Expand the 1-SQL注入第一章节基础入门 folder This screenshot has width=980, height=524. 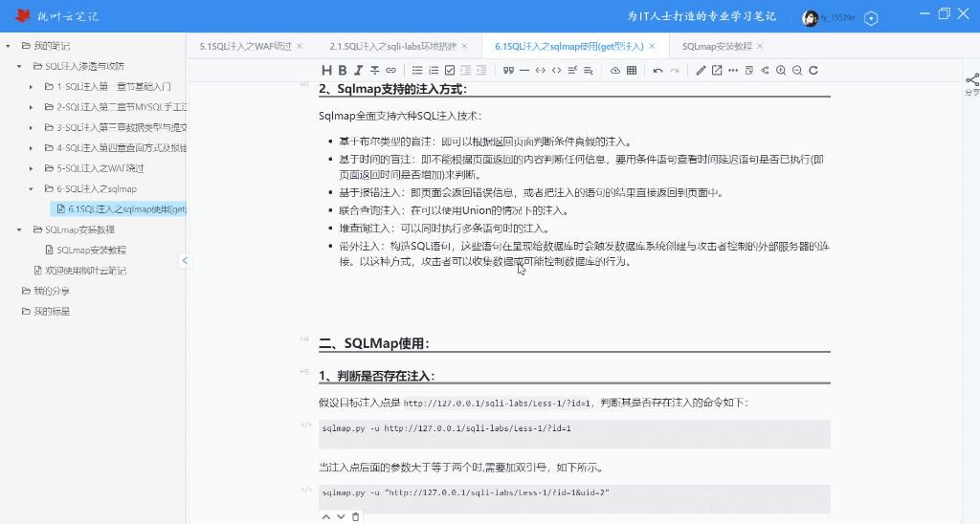pyautogui.click(x=32, y=87)
